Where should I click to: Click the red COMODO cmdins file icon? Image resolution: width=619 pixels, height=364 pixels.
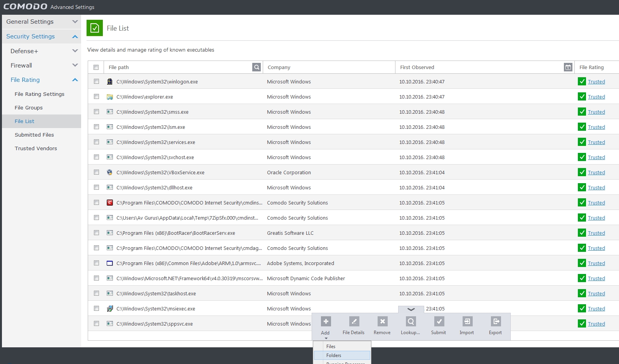[110, 203]
